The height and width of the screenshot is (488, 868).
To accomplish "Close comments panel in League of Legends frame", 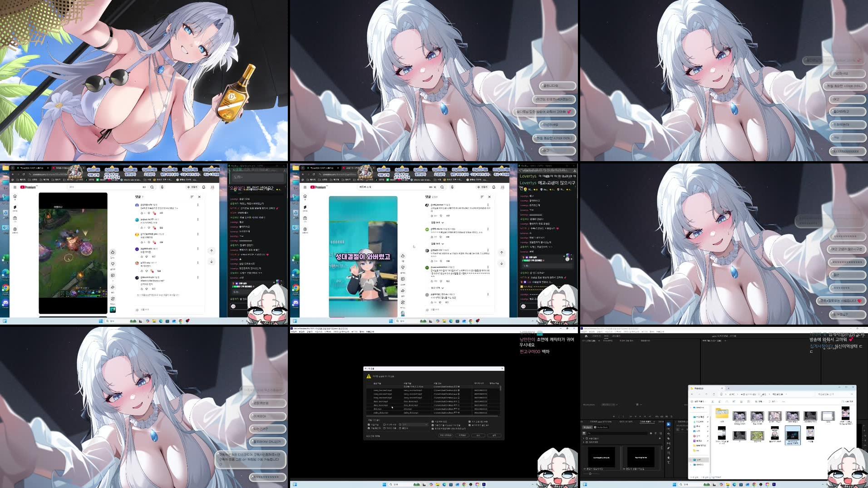I will tap(199, 197).
